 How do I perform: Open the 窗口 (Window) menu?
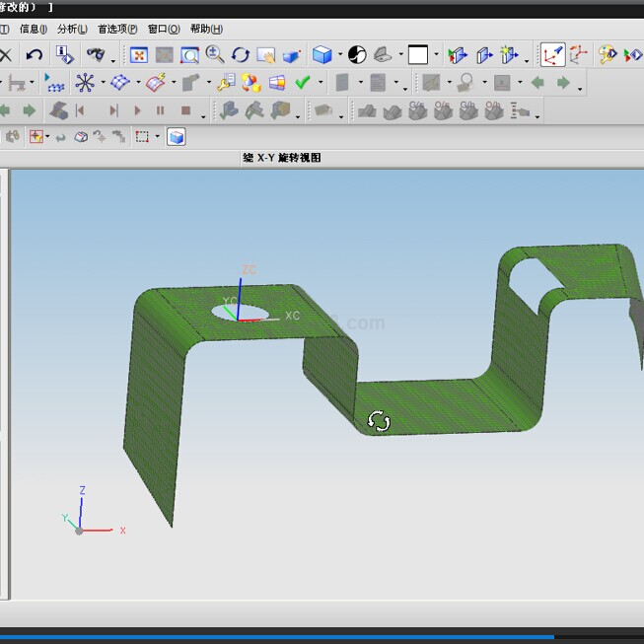pos(164,30)
